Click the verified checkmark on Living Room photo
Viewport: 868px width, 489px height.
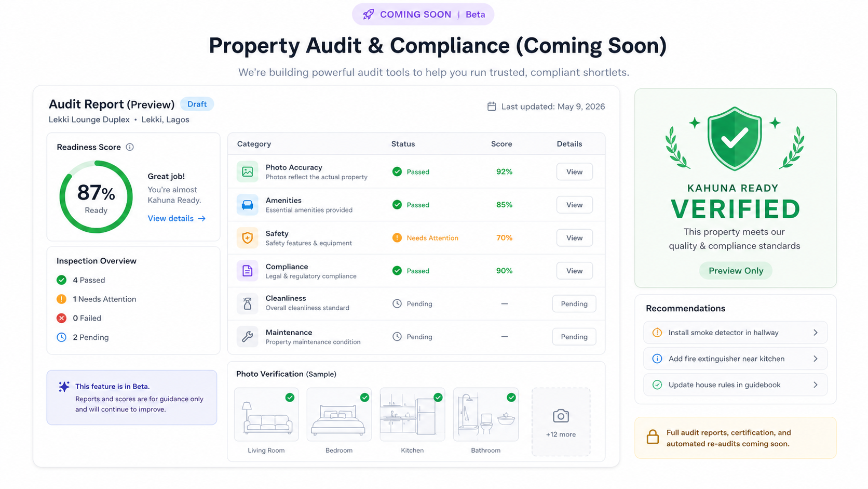tap(290, 398)
